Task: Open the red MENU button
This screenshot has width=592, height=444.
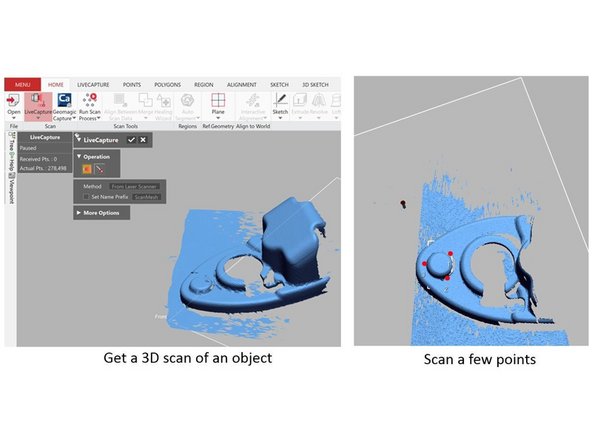Action: 23,85
